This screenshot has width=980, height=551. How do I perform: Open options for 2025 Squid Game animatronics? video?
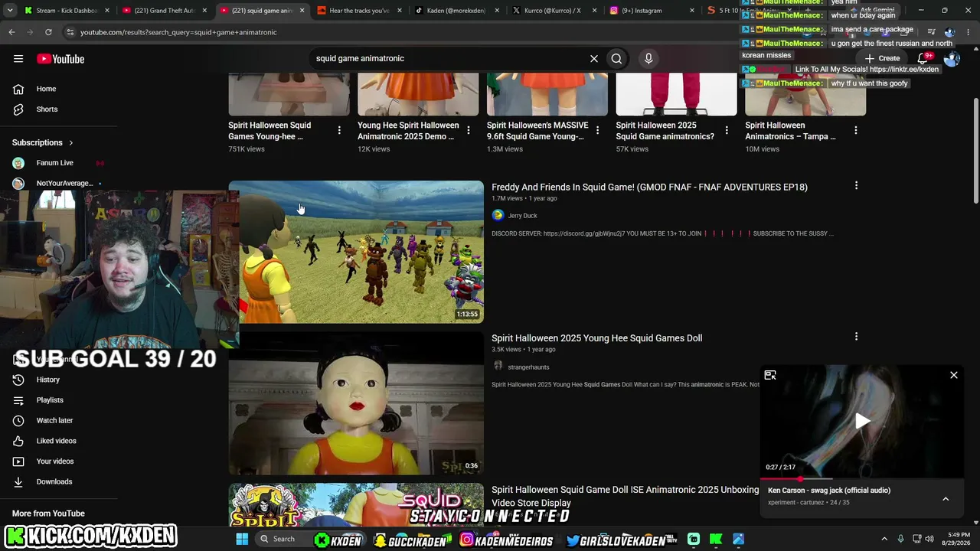[727, 131]
